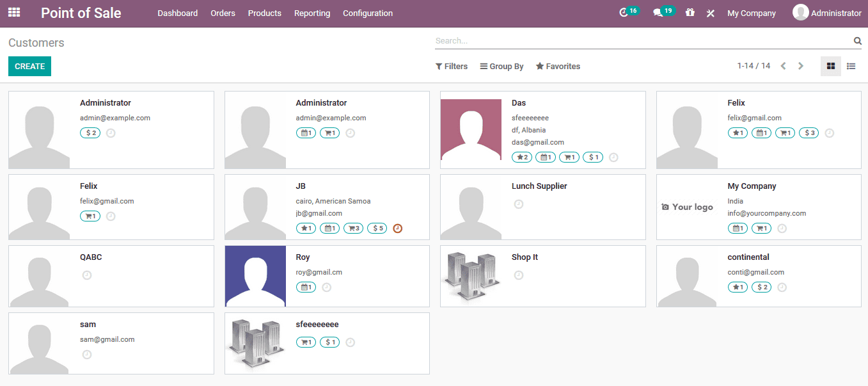Toggle the clock badge on QABC's card
This screenshot has width=868, height=386.
86,275
